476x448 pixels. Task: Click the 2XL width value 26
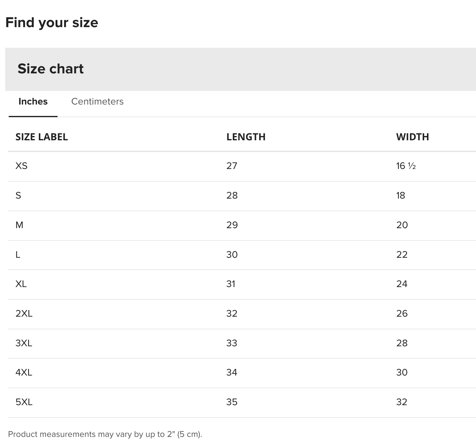click(402, 314)
